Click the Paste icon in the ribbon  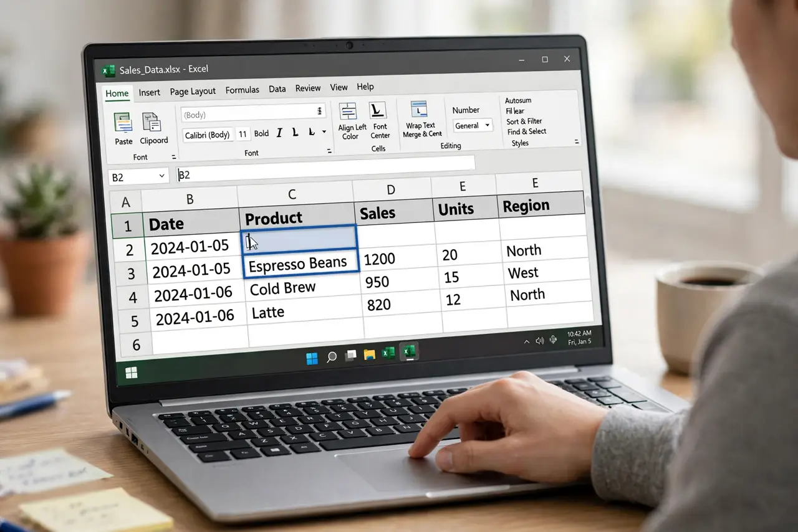click(123, 122)
